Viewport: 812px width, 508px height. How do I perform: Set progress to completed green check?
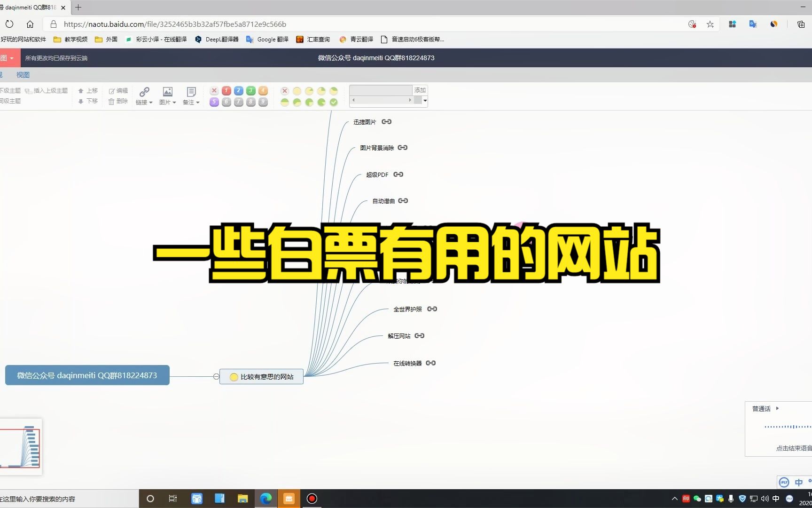[x=334, y=102]
